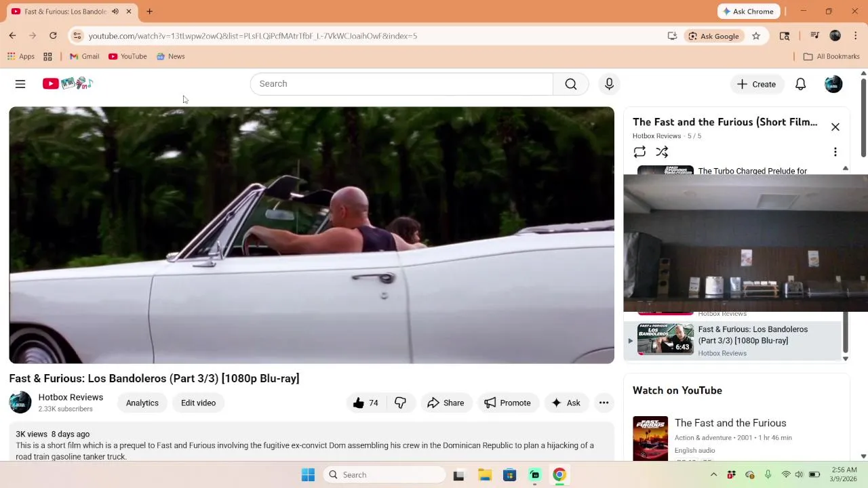
Task: Close the playlist panel with the X
Action: [835, 127]
